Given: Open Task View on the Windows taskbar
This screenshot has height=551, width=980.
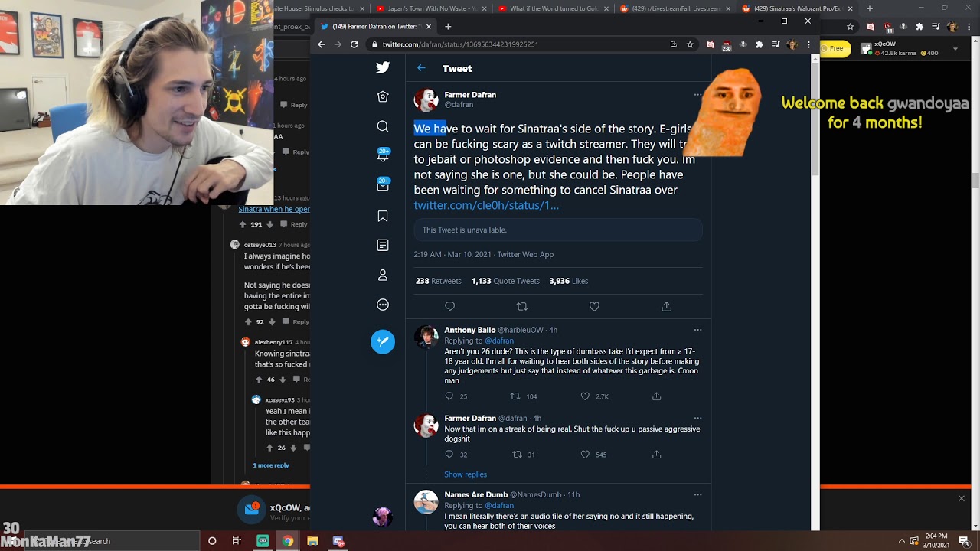Looking at the screenshot, I should pyautogui.click(x=237, y=541).
